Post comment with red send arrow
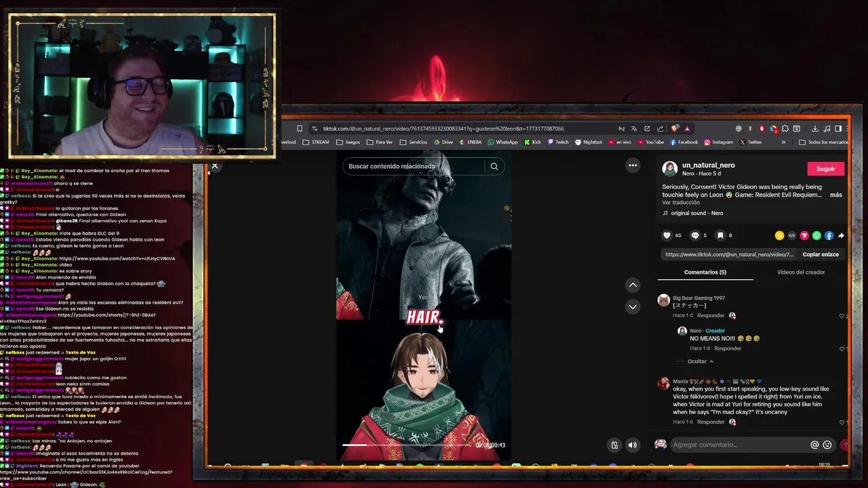 pyautogui.click(x=845, y=445)
